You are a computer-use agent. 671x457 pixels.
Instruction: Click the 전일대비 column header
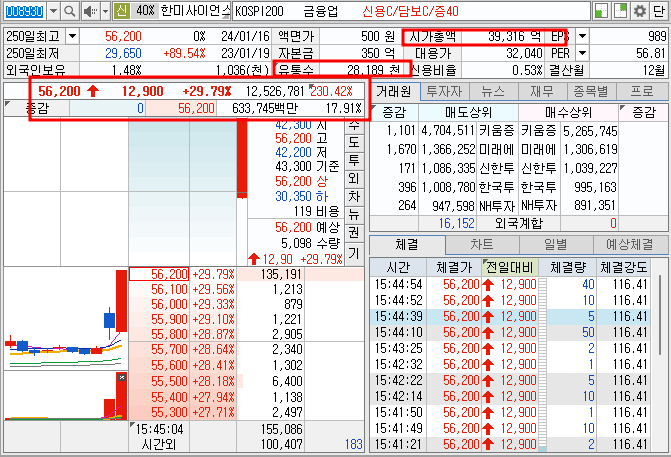pos(510,267)
